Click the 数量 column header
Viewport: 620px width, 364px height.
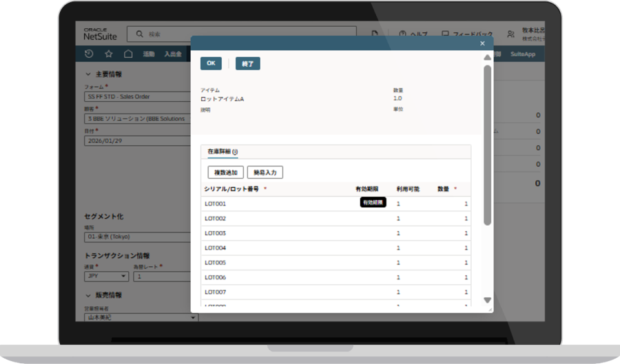[443, 189]
